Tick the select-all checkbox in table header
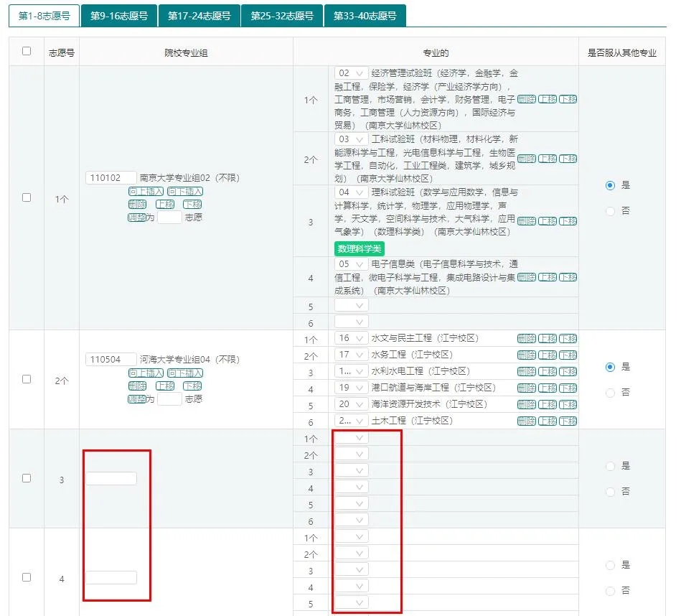The width and height of the screenshot is (681, 616). 27,51
